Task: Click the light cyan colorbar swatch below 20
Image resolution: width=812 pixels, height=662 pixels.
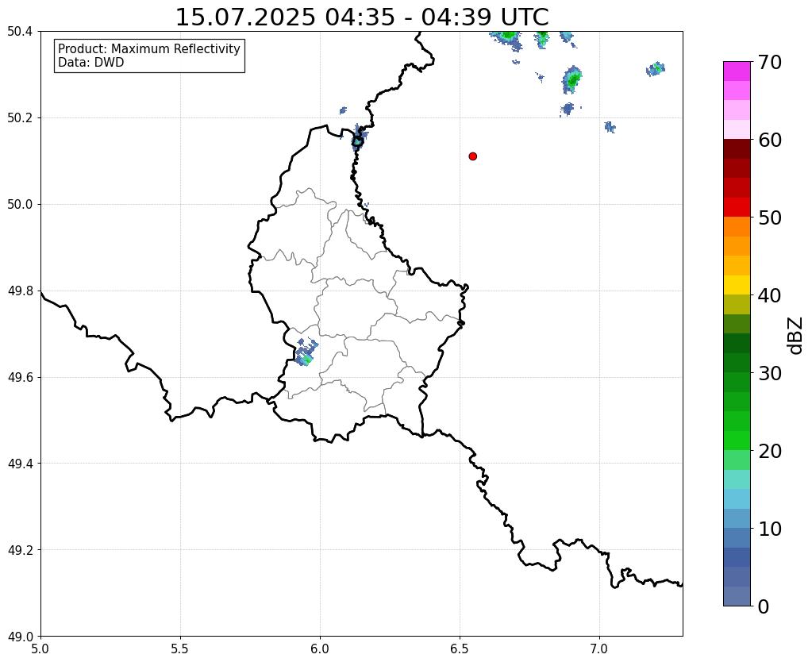Action: click(x=737, y=479)
